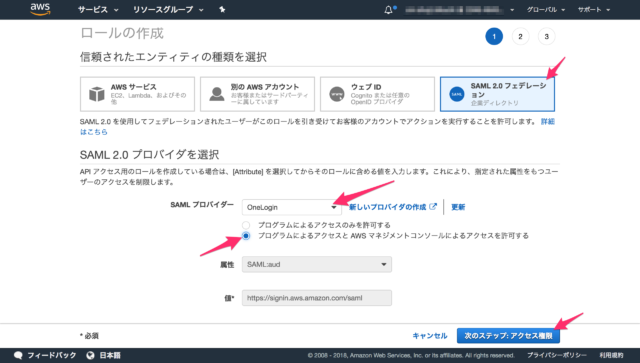Click the フィードバック footer text
This screenshot has width=640, height=363.
[51, 355]
